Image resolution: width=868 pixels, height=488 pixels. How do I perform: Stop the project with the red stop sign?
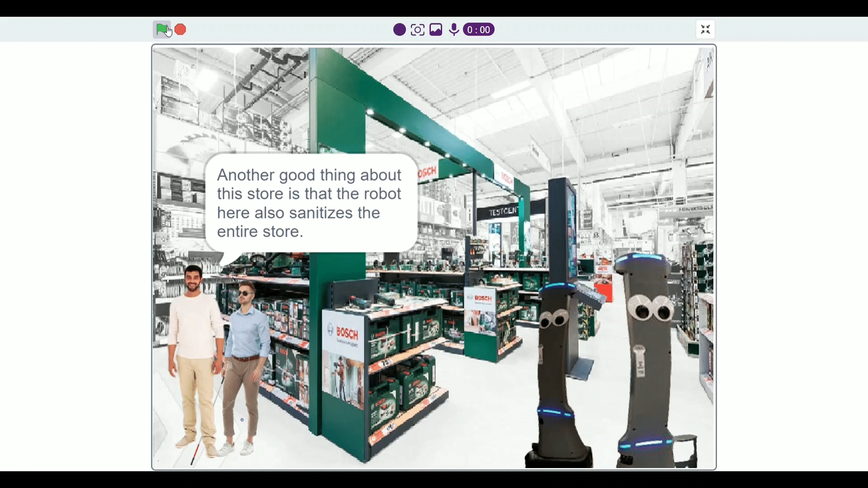point(180,29)
